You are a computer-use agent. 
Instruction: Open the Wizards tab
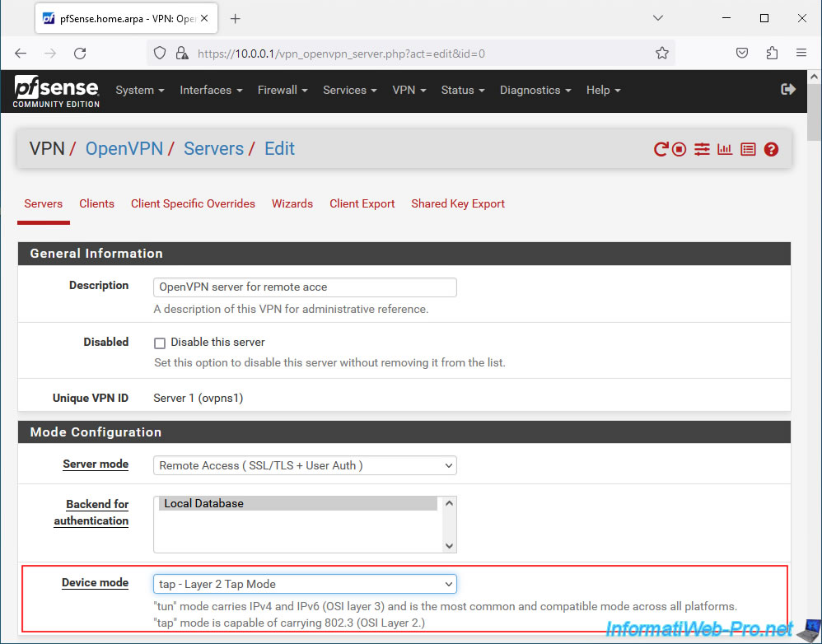click(292, 204)
